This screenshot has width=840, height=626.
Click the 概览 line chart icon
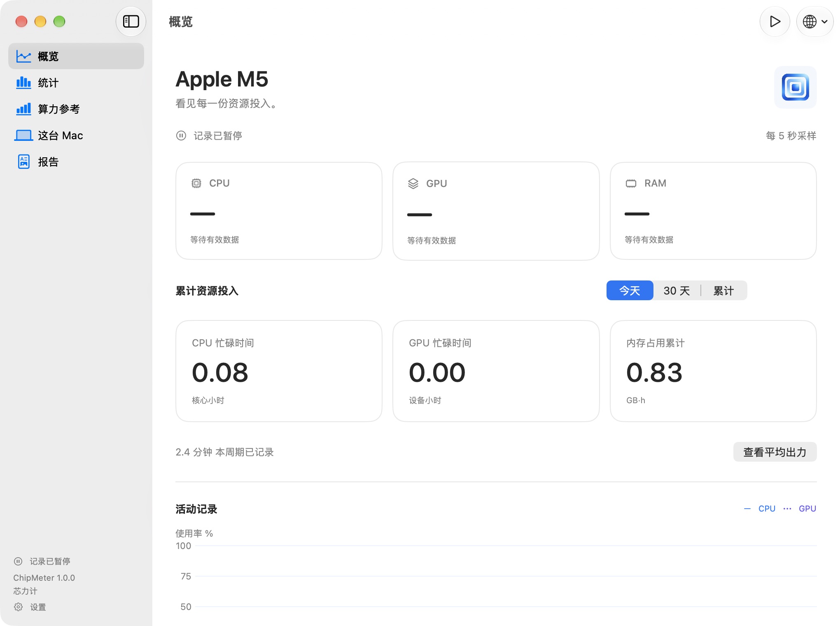[23, 56]
